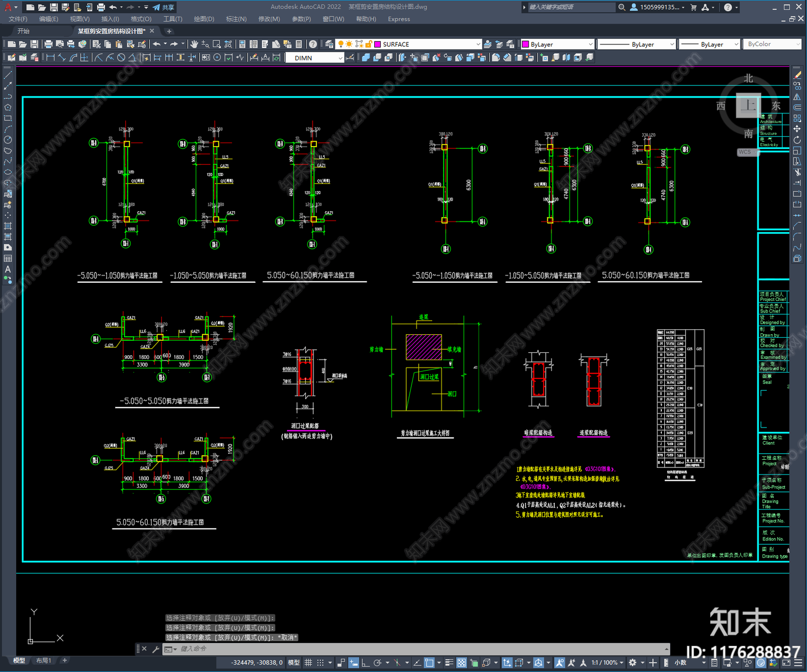Select the Hatch draw tool
The height and width of the screenshot is (672, 807).
[x=8, y=226]
